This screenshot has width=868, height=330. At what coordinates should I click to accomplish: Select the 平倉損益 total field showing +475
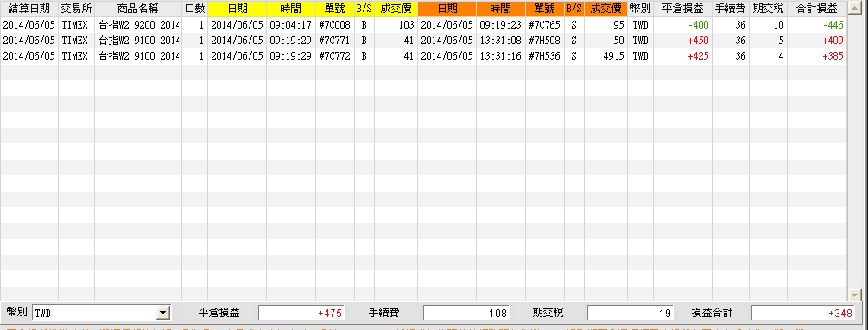pyautogui.click(x=301, y=314)
